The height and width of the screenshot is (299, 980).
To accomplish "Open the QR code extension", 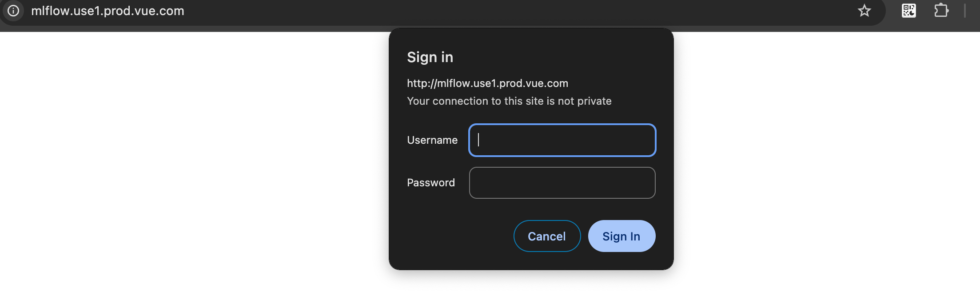I will (908, 11).
